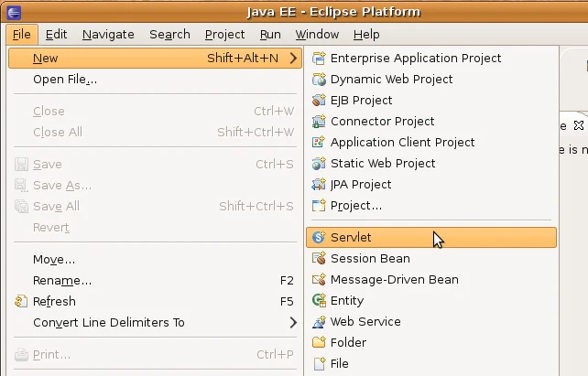This screenshot has height=376, width=588.
Task: Select Refresh in the File menu
Action: click(54, 302)
